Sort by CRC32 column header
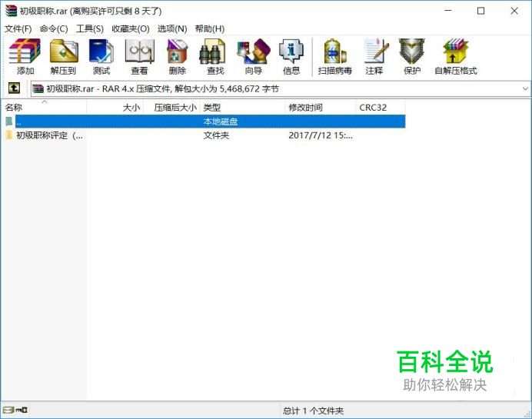Screen dimensions: 532x419 pos(381,108)
